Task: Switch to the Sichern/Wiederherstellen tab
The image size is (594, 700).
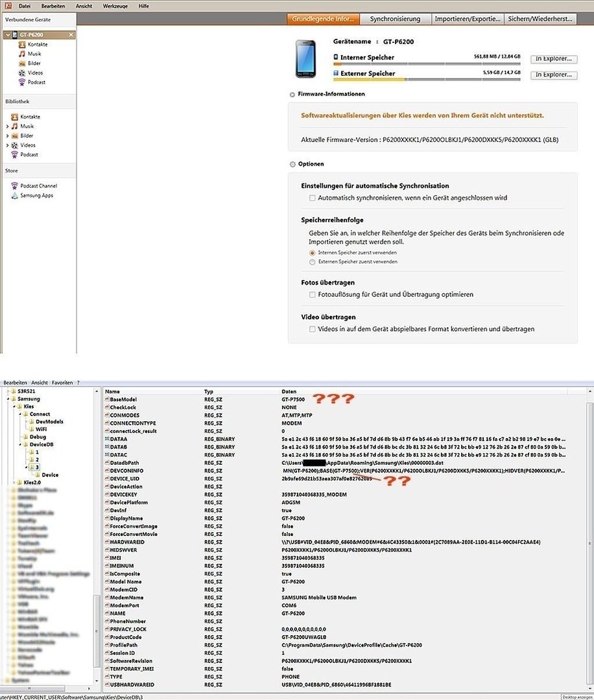Action: [x=540, y=19]
